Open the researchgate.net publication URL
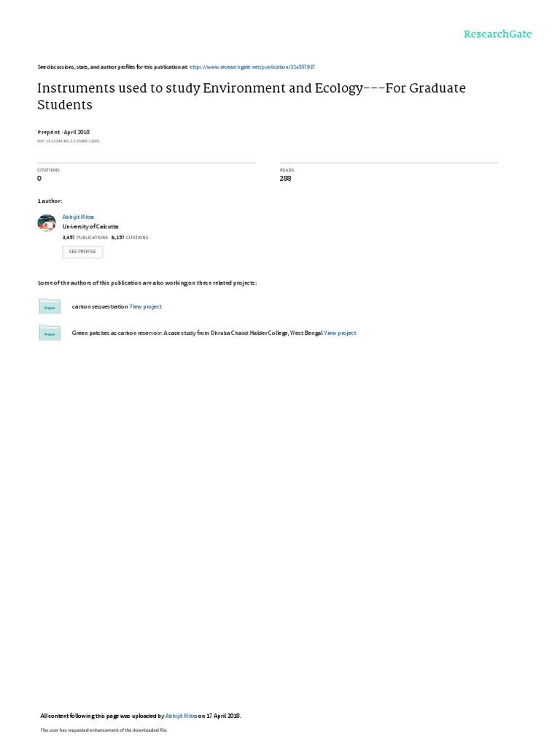This screenshot has width=560, height=747. coord(252,67)
